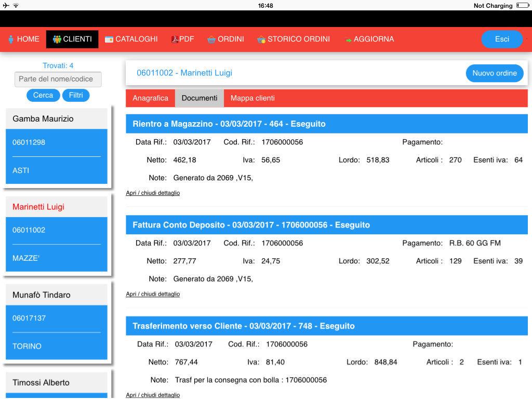Image resolution: width=532 pixels, height=399 pixels.
Task: Open the PDF section label
Action: pos(187,39)
